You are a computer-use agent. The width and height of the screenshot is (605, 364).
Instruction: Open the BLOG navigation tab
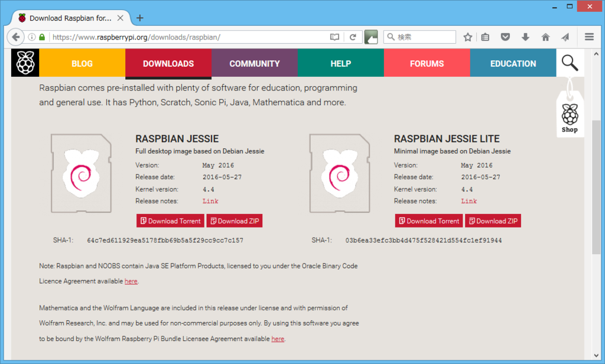point(82,63)
